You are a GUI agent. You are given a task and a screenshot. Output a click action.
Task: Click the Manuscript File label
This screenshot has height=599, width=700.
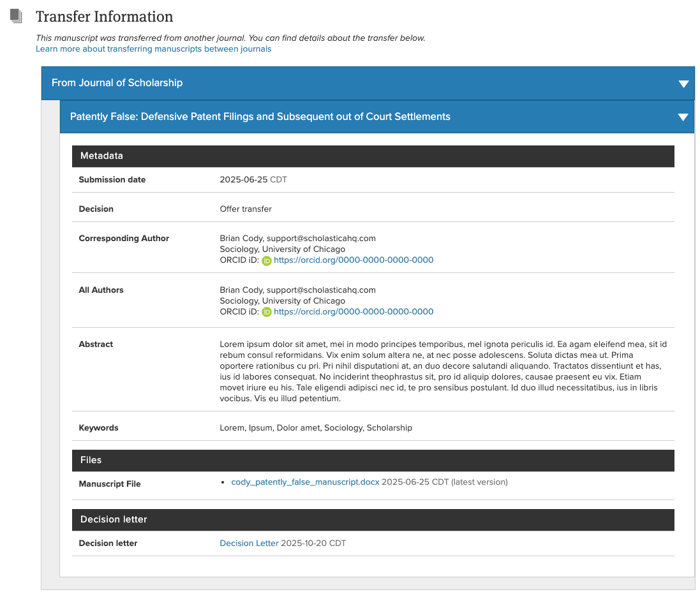[x=109, y=484]
